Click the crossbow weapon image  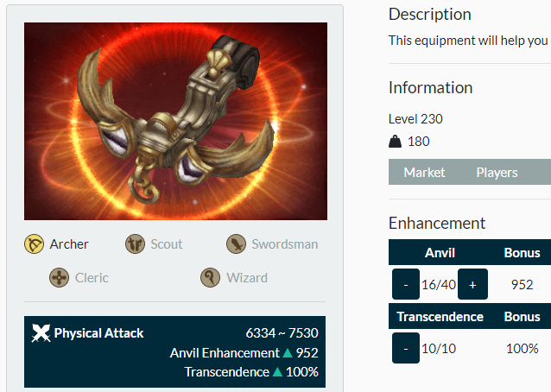[x=175, y=121]
